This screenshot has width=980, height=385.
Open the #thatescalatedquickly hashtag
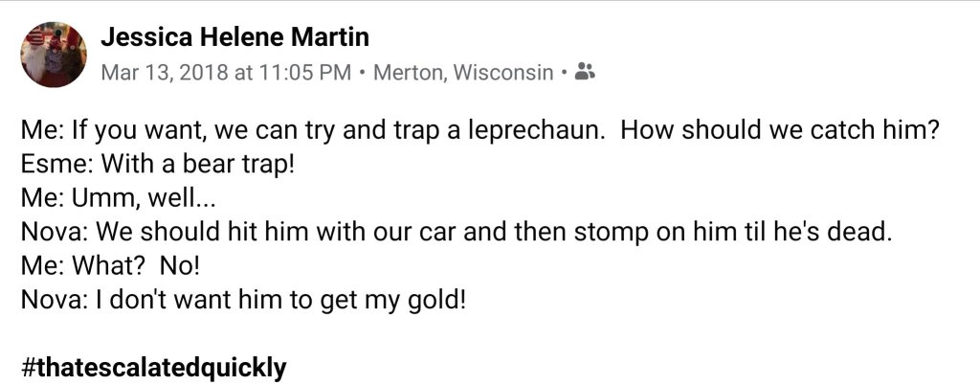pos(153,367)
